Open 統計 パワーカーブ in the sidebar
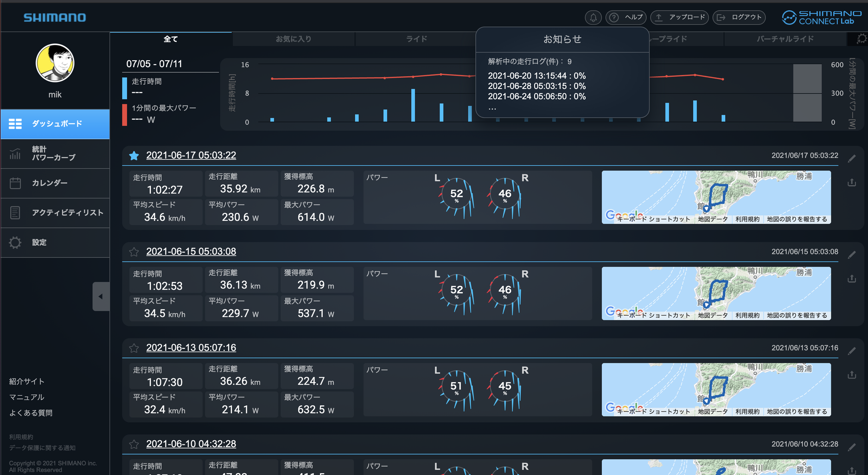Screen dimensions: 868x475 (x=55, y=154)
